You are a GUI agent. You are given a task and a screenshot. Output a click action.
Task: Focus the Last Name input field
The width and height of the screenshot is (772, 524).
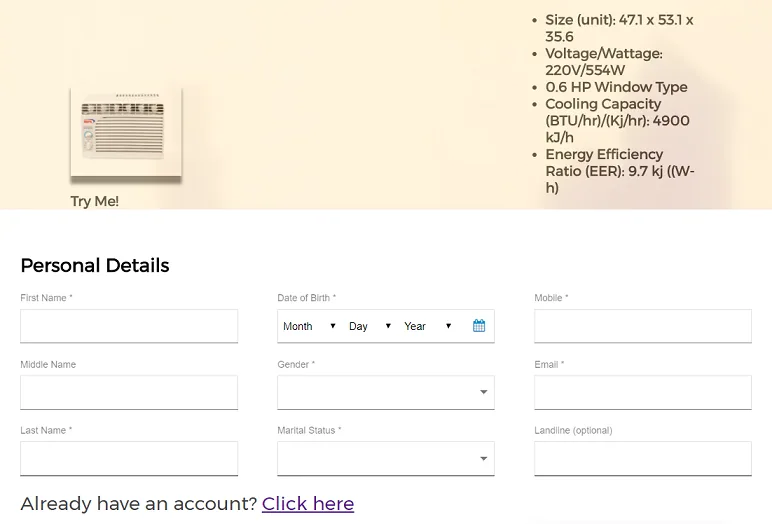tap(129, 458)
